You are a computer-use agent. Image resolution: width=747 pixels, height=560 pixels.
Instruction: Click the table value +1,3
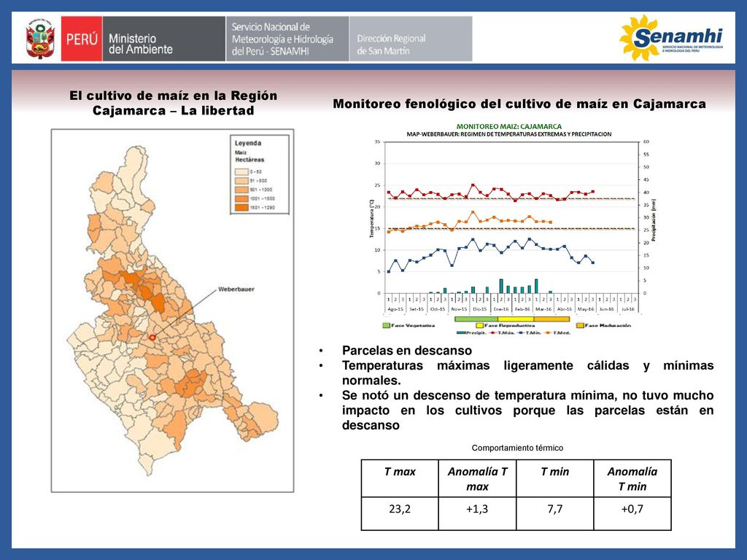477,509
